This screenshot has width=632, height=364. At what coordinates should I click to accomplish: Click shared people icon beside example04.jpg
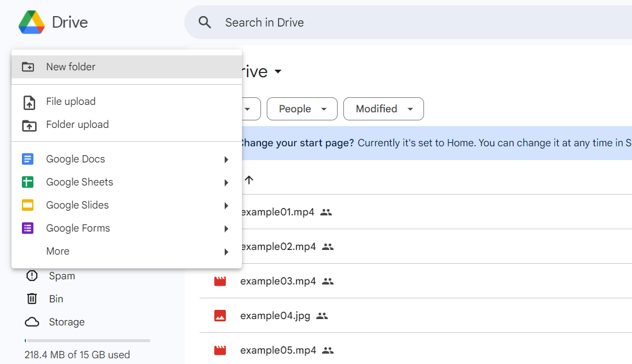tap(322, 316)
